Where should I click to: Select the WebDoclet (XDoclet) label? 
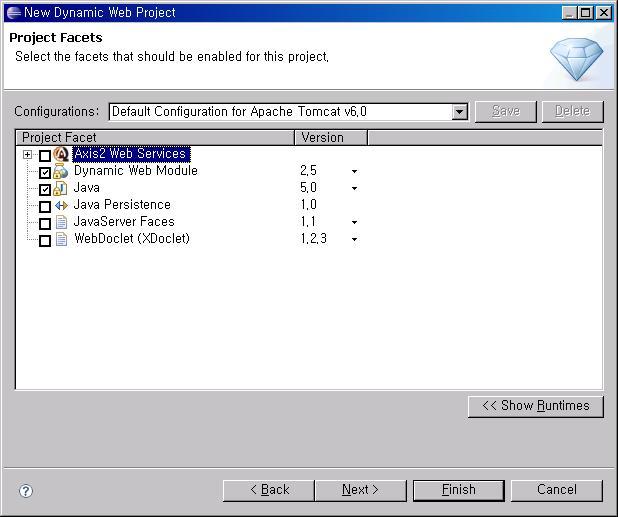[132, 239]
